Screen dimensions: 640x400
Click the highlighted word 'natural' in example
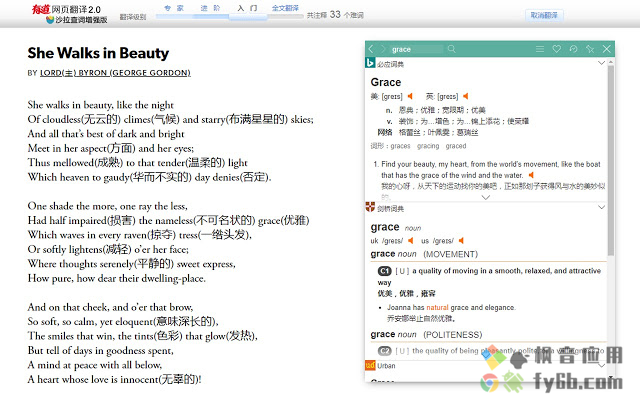pyautogui.click(x=437, y=307)
